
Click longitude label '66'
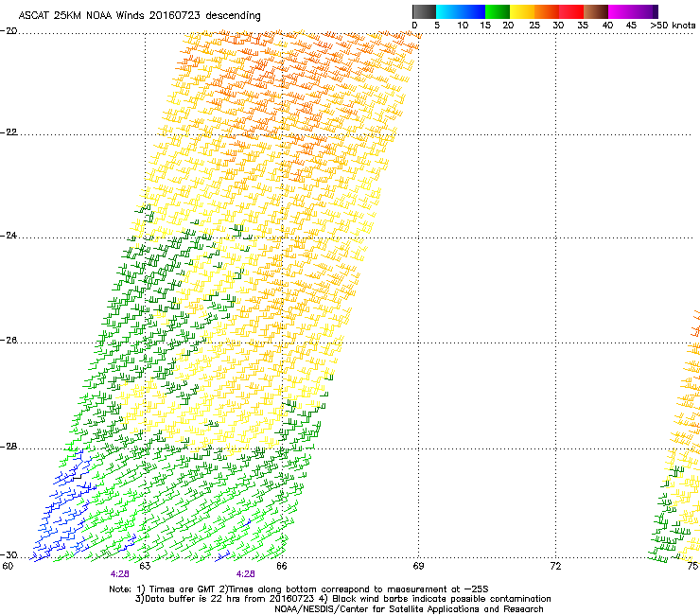coord(282,567)
